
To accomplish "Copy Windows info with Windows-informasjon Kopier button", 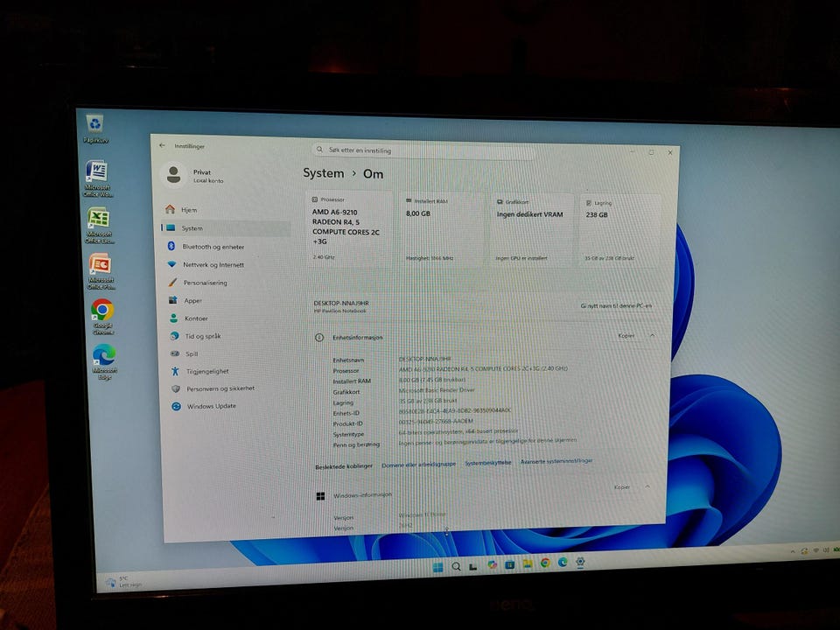I will 621,487.
